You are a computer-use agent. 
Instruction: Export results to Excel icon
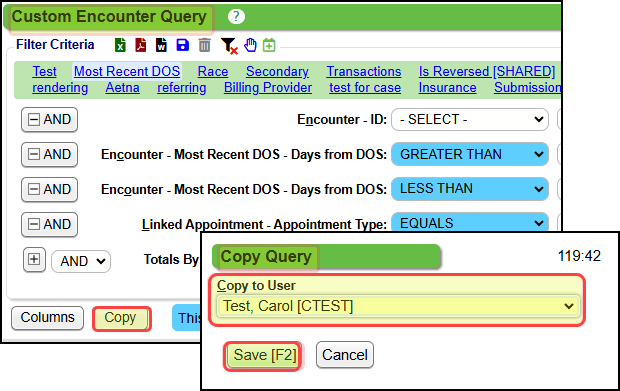(x=120, y=45)
